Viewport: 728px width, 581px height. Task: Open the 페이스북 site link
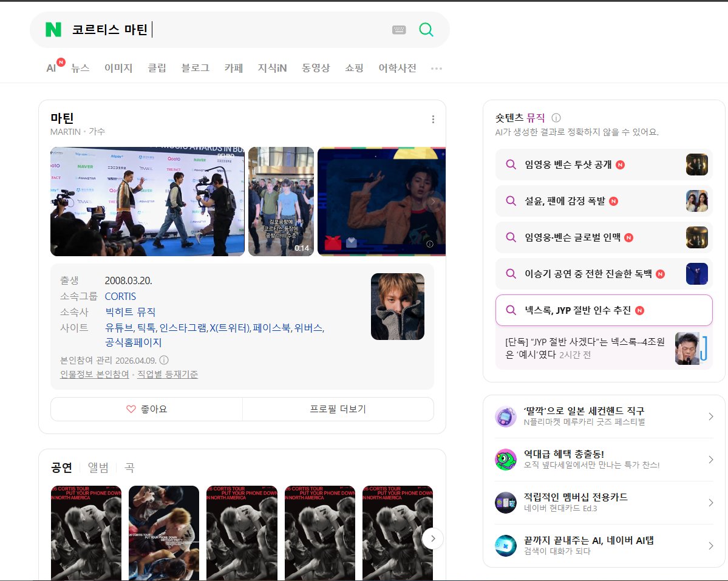271,328
